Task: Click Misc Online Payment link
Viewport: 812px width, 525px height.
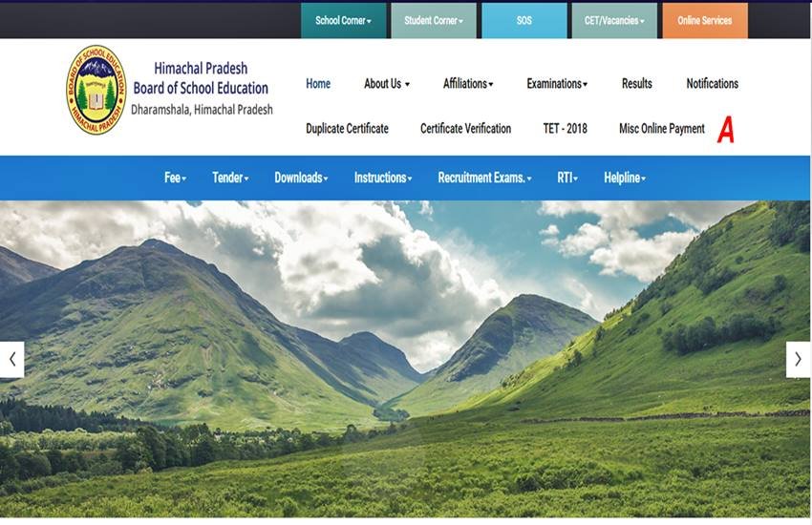Action: pyautogui.click(x=661, y=129)
